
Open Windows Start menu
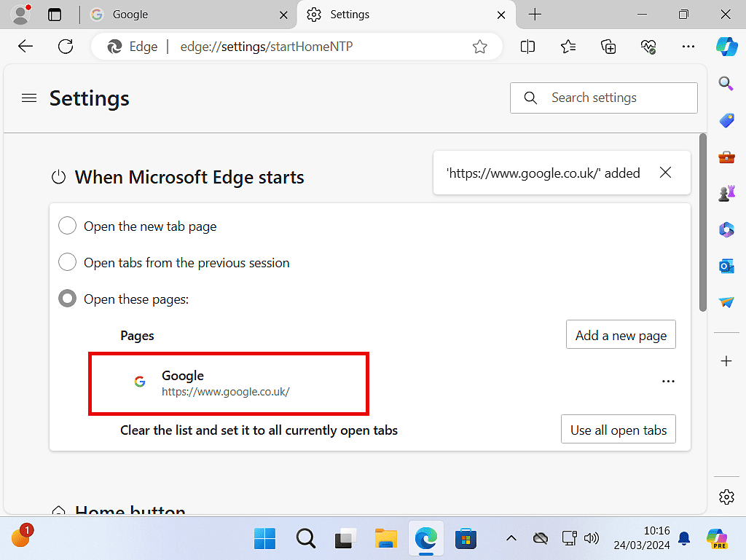265,539
